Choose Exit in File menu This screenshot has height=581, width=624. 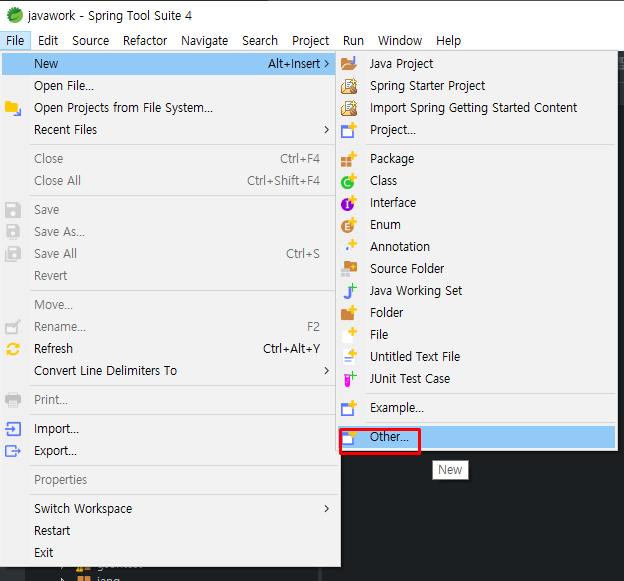pyautogui.click(x=169, y=553)
